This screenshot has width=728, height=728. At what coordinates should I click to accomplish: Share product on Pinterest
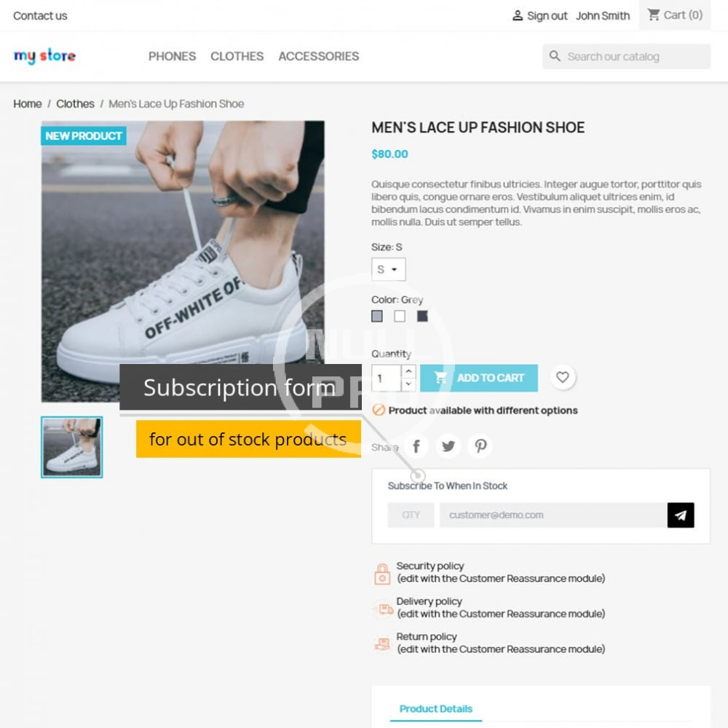click(x=480, y=446)
